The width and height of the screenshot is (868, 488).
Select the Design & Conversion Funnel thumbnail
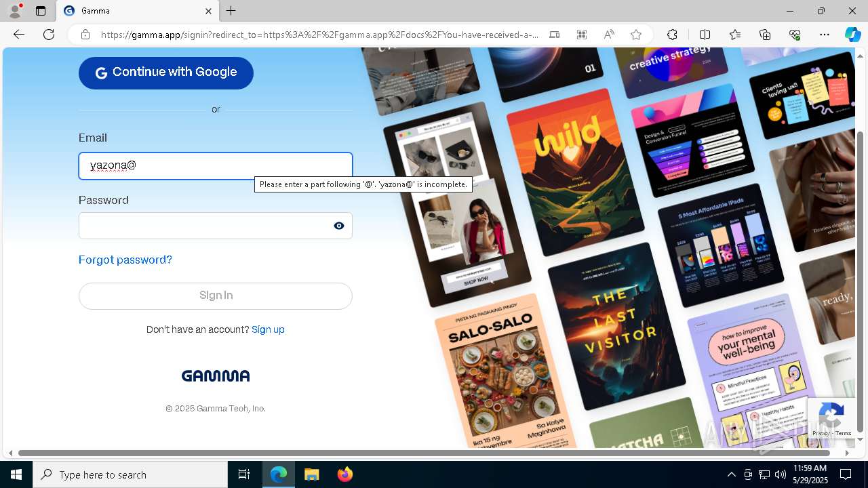692,141
